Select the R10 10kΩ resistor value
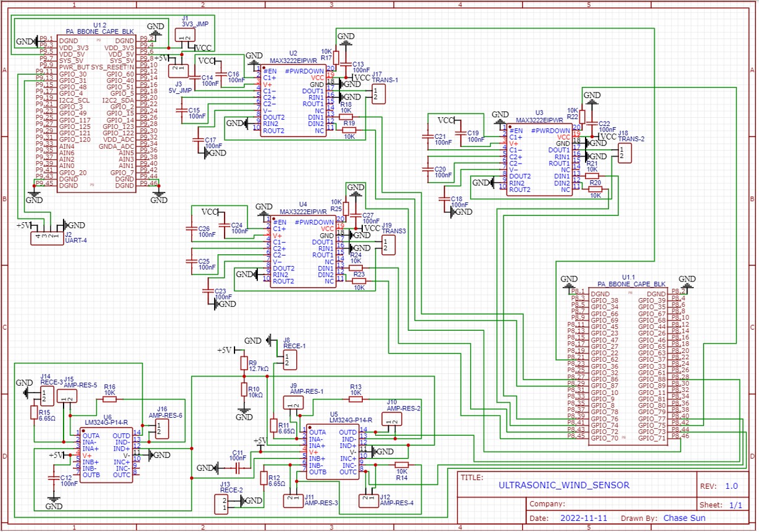The height and width of the screenshot is (532, 759). click(x=255, y=394)
